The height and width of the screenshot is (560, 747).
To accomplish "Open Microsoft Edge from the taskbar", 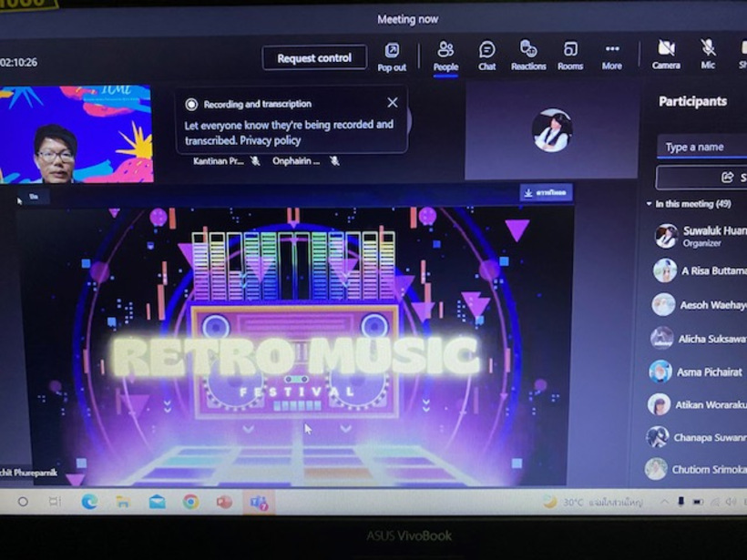I will (x=89, y=502).
